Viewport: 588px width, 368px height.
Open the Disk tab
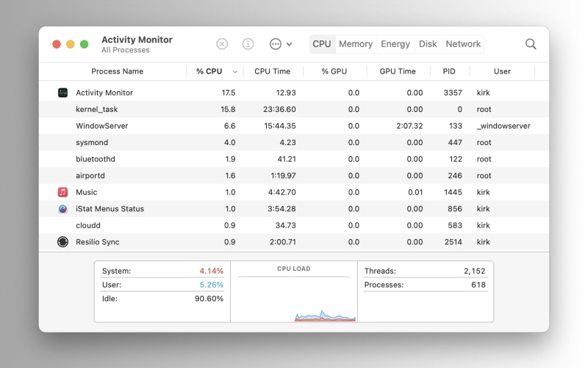point(428,44)
